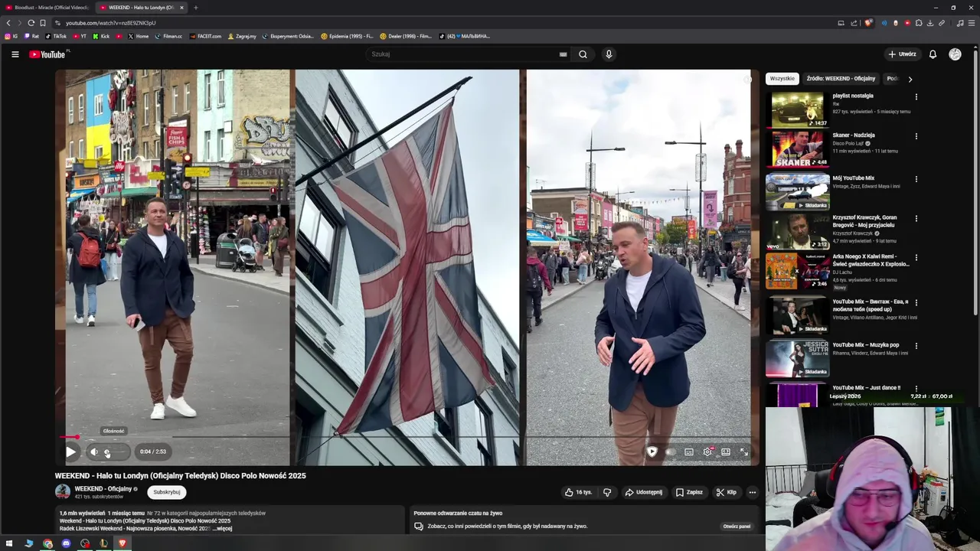Open the Brave browser taskbar icon

click(122, 543)
